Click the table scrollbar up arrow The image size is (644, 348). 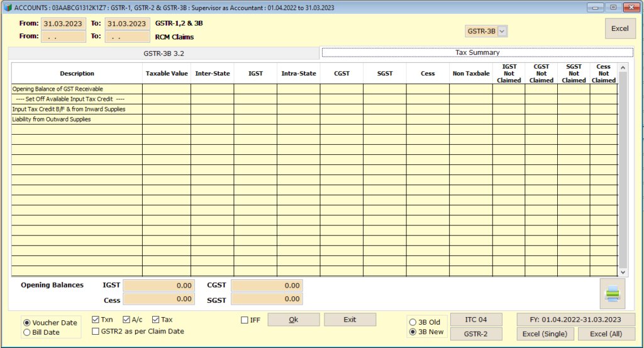pos(623,67)
